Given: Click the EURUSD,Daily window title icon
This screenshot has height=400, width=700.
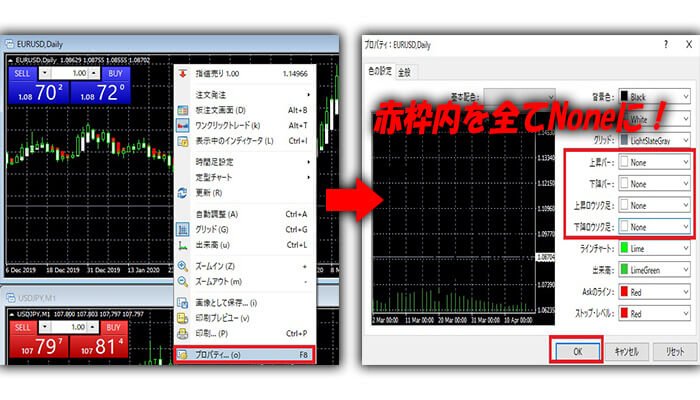Looking at the screenshot, I should tap(9, 44).
